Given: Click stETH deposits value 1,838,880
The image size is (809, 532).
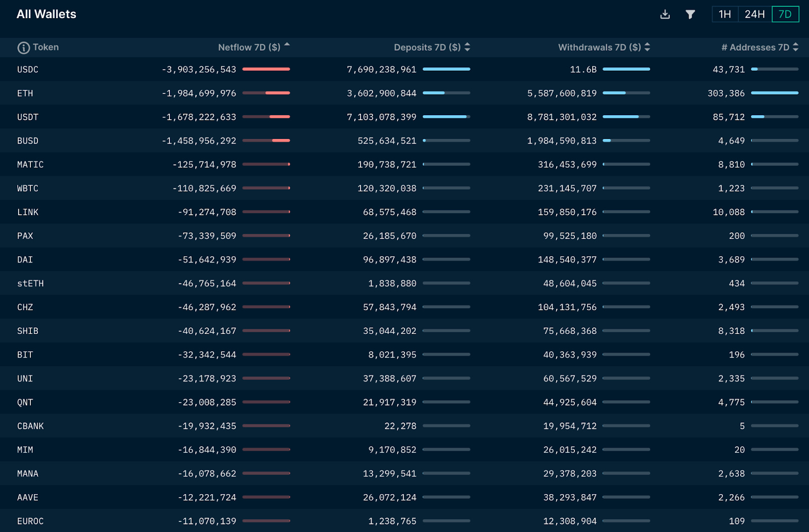Looking at the screenshot, I should [x=392, y=283].
